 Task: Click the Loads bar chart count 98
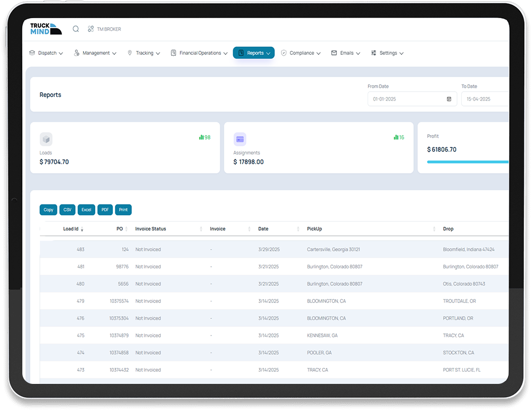point(205,137)
